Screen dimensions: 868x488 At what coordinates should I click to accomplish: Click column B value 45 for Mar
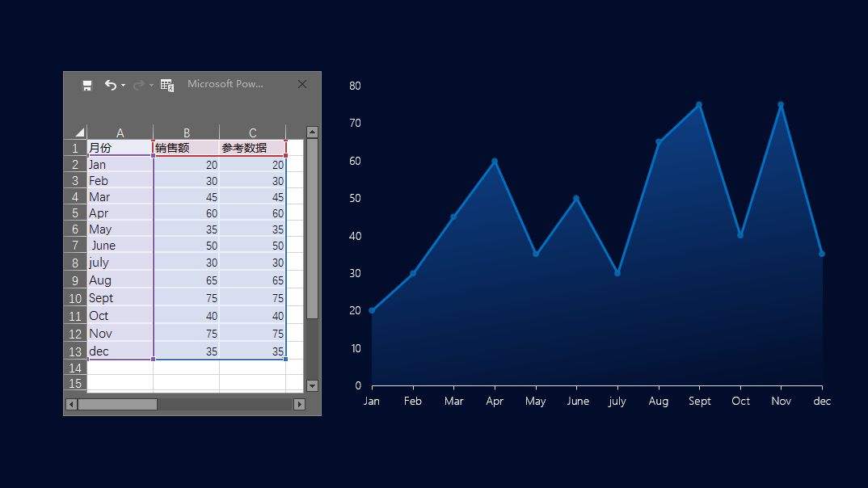tap(187, 196)
